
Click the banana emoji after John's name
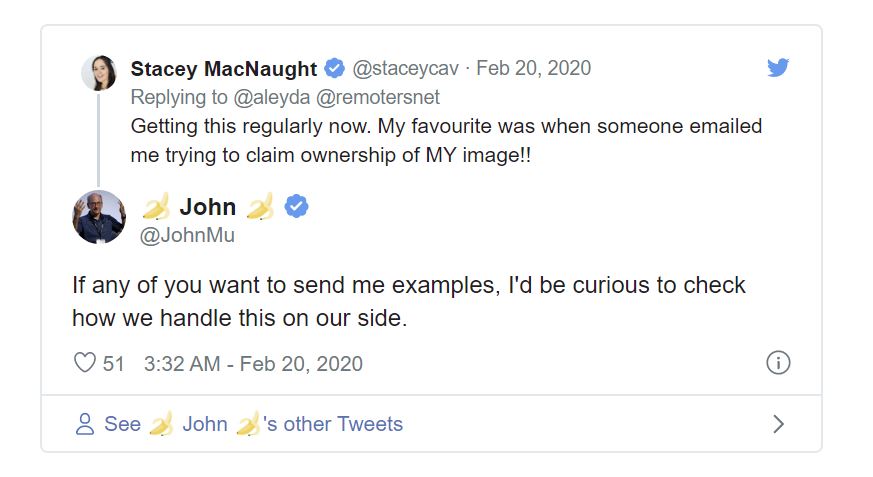[261, 206]
